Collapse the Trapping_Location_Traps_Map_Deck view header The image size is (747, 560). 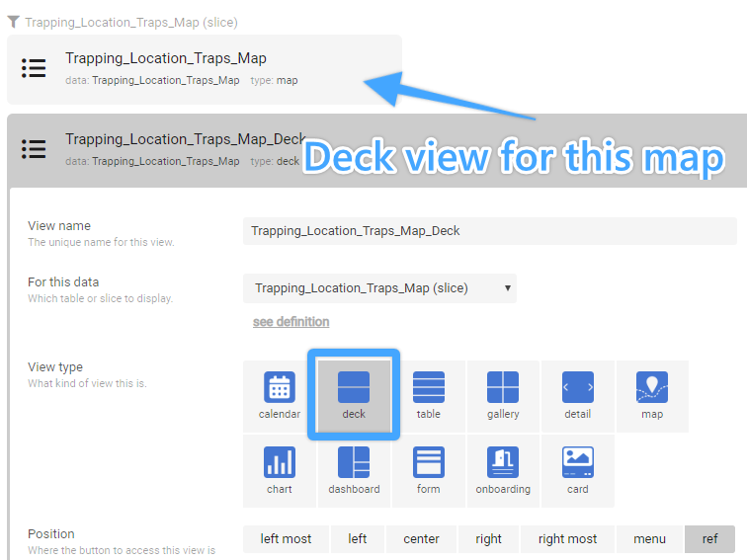coord(376,150)
